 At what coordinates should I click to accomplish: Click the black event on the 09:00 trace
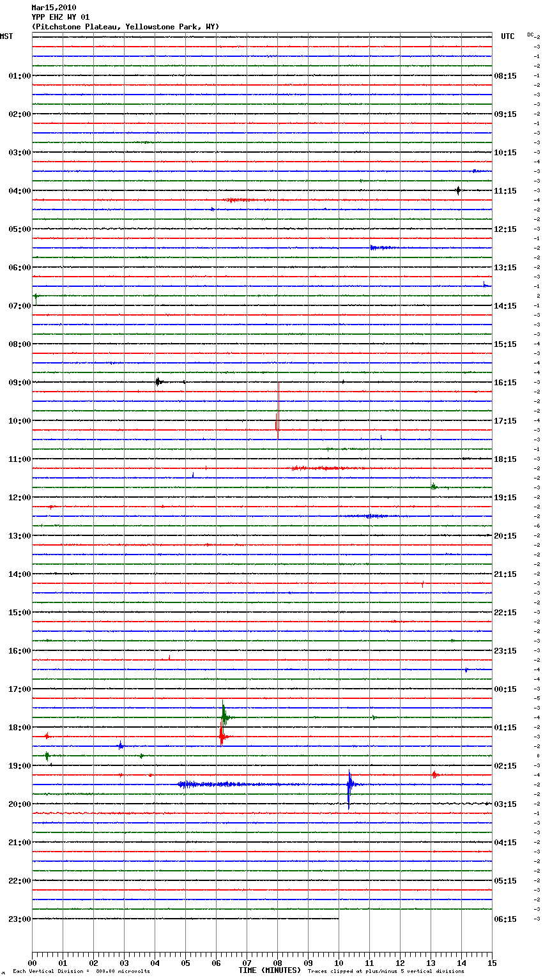pyautogui.click(x=158, y=382)
